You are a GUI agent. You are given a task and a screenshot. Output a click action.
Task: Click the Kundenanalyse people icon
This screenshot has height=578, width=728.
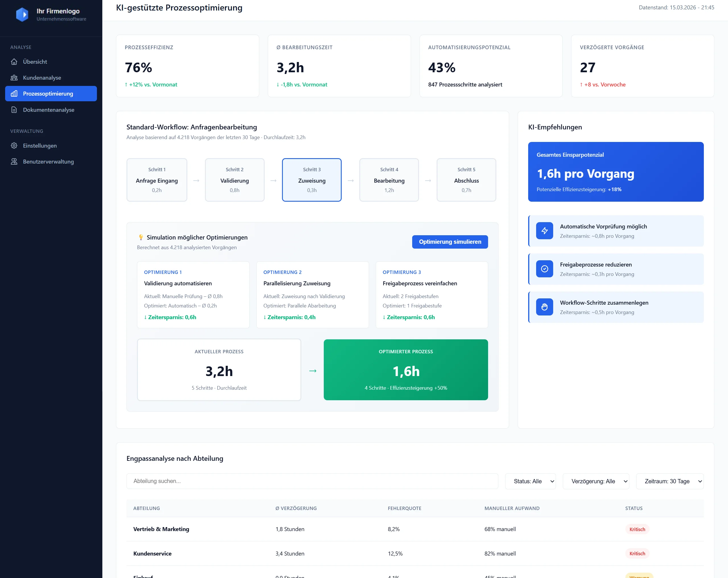[x=14, y=77]
